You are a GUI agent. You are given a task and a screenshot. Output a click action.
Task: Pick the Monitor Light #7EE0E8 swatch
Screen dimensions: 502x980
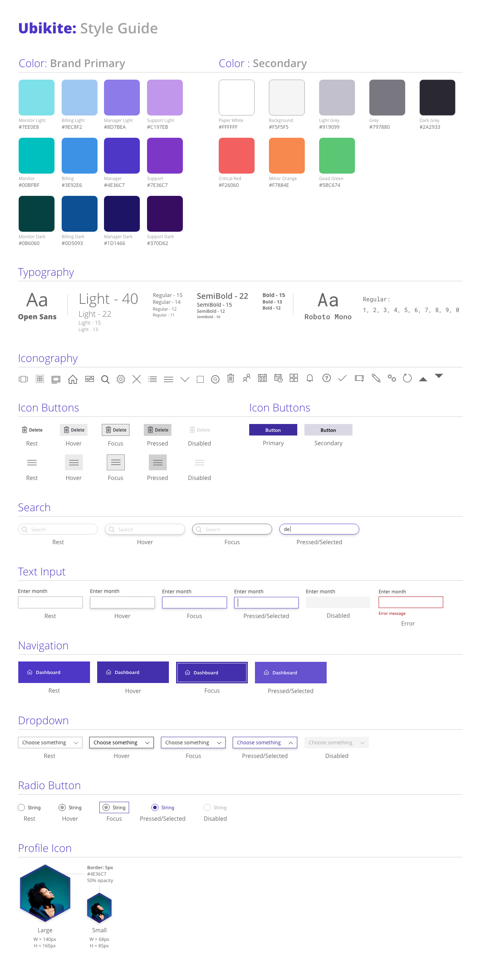pos(37,98)
